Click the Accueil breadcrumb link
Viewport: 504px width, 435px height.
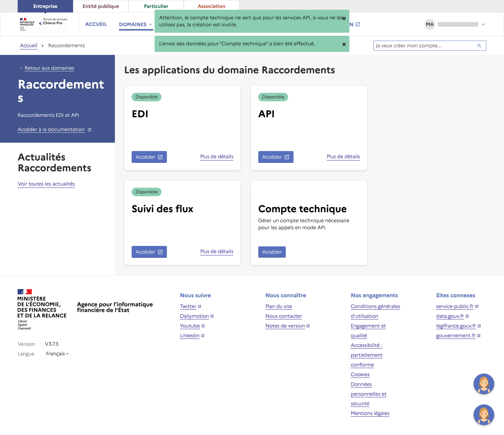point(29,45)
